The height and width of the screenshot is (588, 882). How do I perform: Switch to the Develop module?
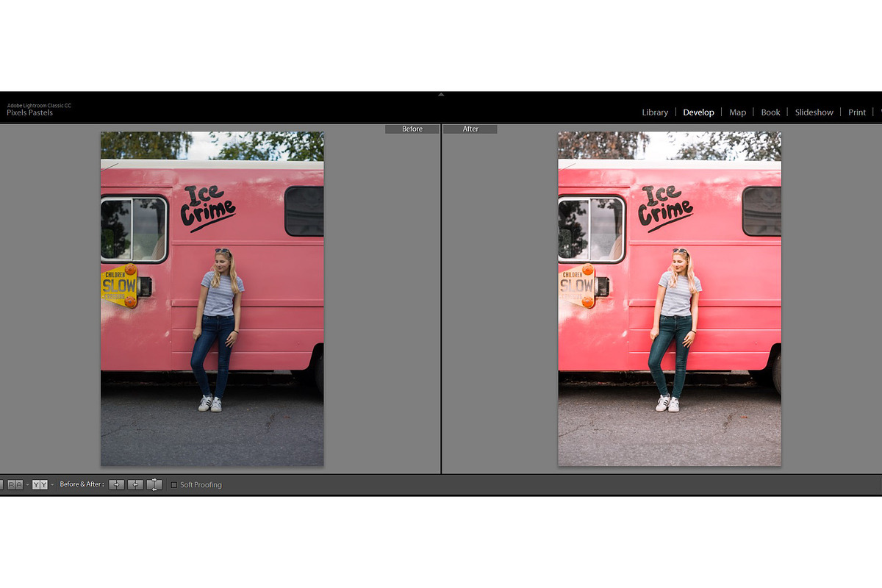tap(698, 112)
